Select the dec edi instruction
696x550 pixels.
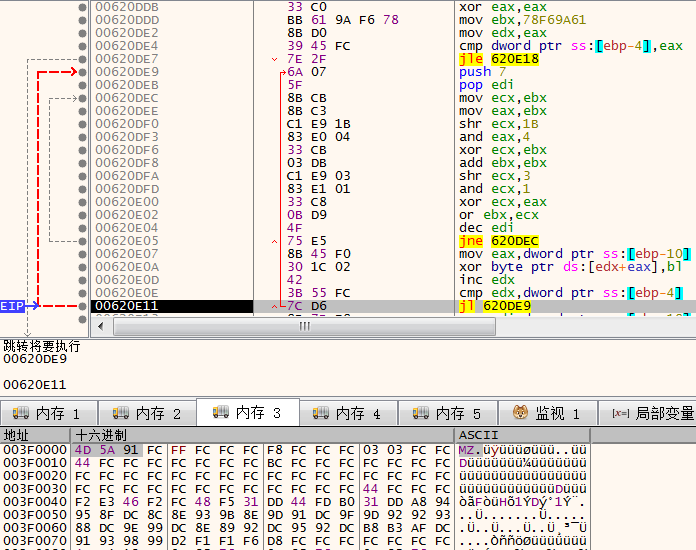point(486,228)
